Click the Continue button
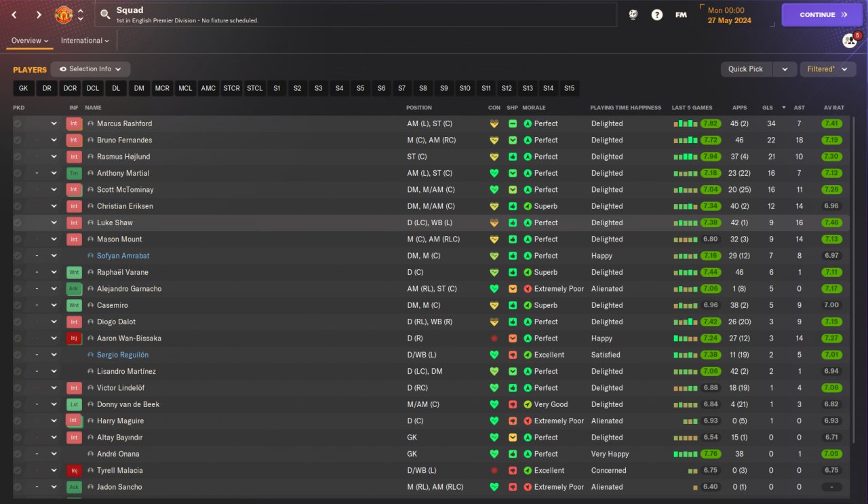The width and height of the screenshot is (868, 504). [x=823, y=14]
